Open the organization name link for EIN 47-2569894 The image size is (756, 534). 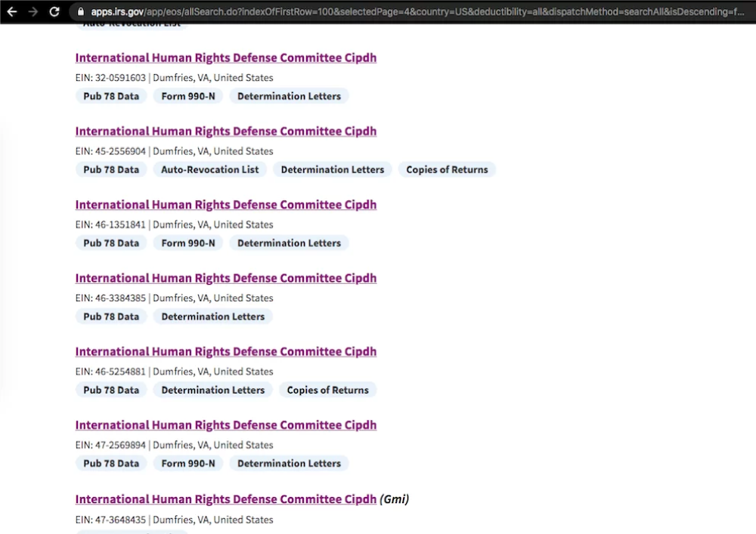tap(225, 425)
